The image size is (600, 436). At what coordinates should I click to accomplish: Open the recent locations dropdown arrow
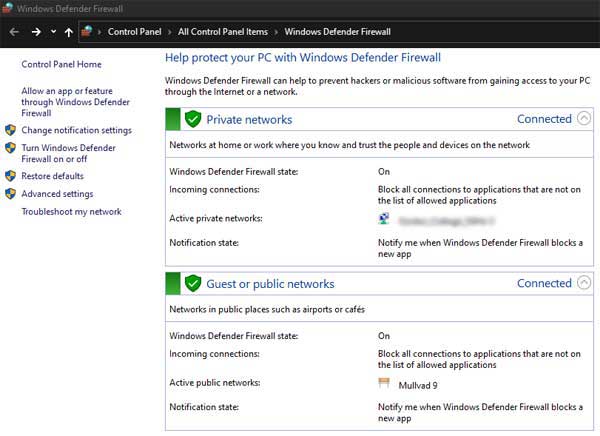pos(53,31)
